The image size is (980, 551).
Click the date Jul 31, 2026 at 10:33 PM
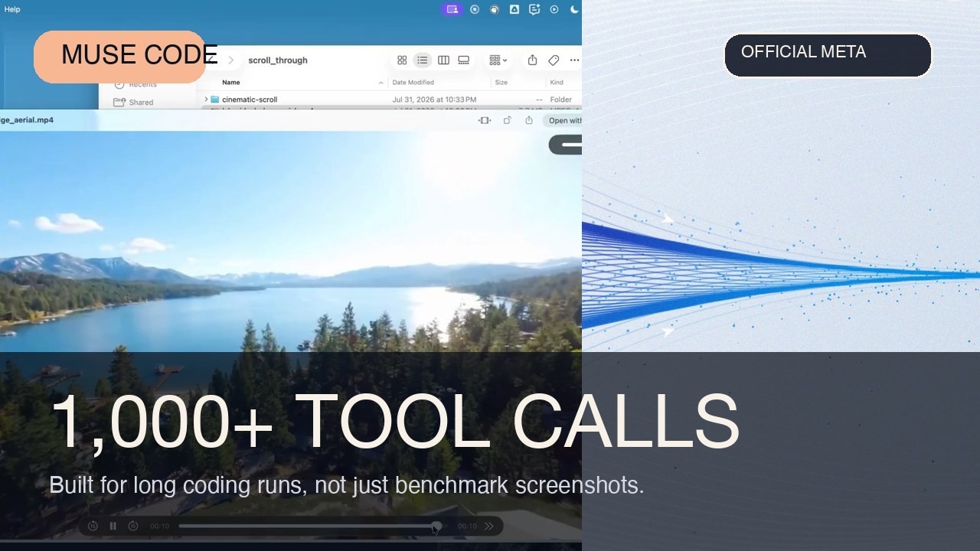tap(434, 99)
